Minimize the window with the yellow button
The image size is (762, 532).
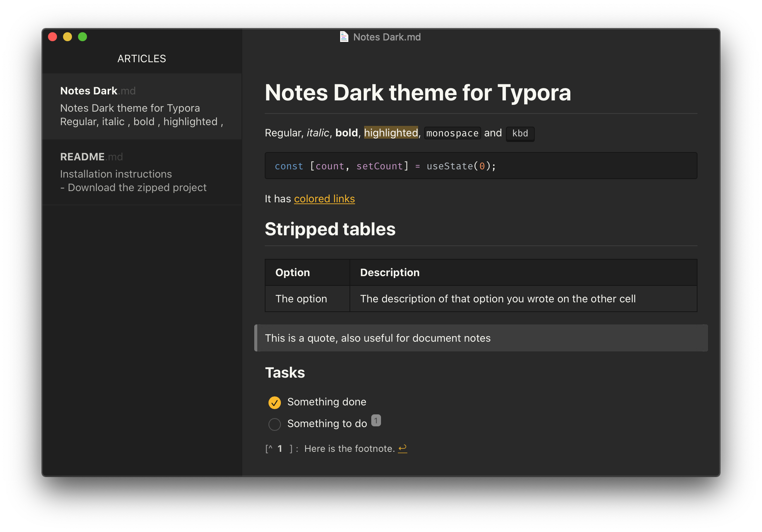coord(67,37)
